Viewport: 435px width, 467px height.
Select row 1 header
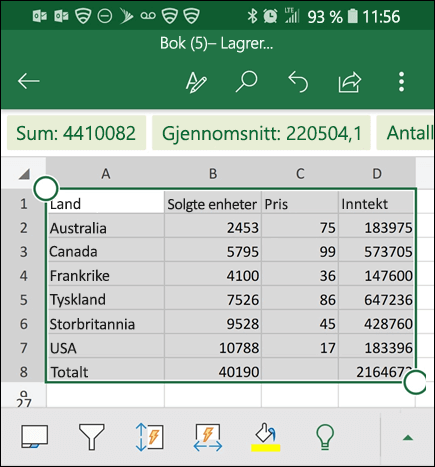pyautogui.click(x=23, y=204)
